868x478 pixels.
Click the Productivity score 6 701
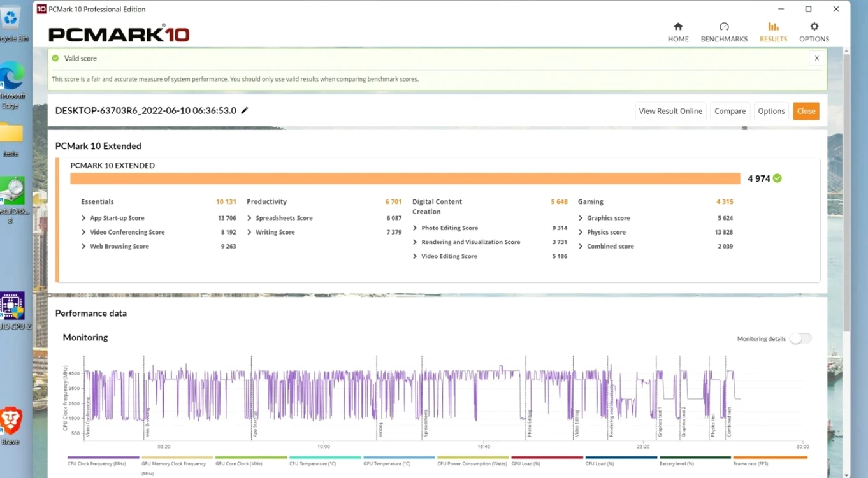[393, 202]
